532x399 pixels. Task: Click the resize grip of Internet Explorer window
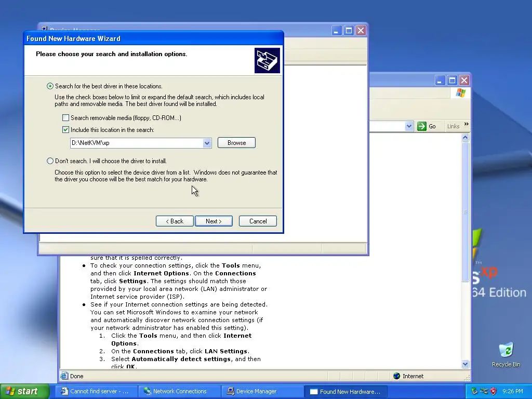(467, 378)
